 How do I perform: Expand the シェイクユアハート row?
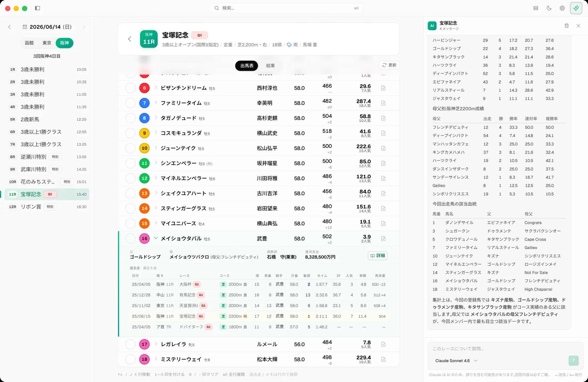click(156, 193)
